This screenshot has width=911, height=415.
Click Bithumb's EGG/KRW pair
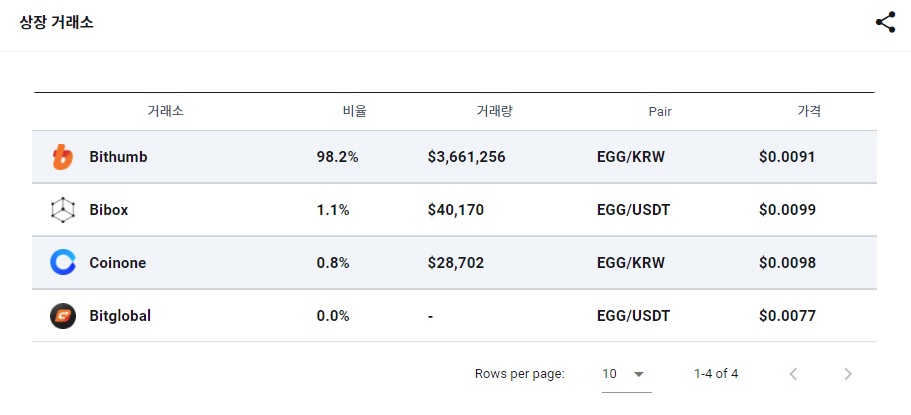[x=631, y=157]
